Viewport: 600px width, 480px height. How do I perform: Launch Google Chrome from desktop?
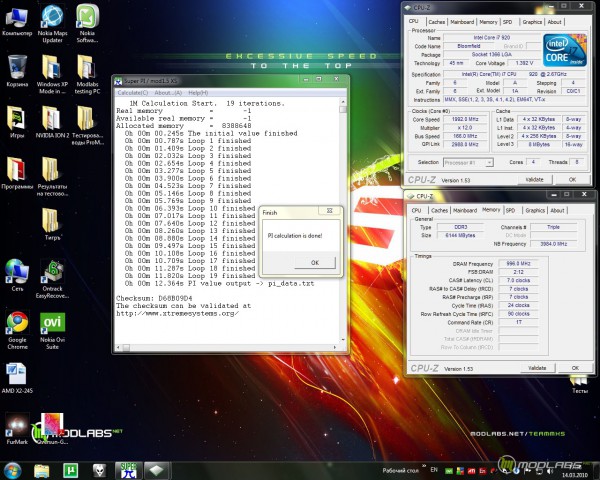tap(17, 330)
